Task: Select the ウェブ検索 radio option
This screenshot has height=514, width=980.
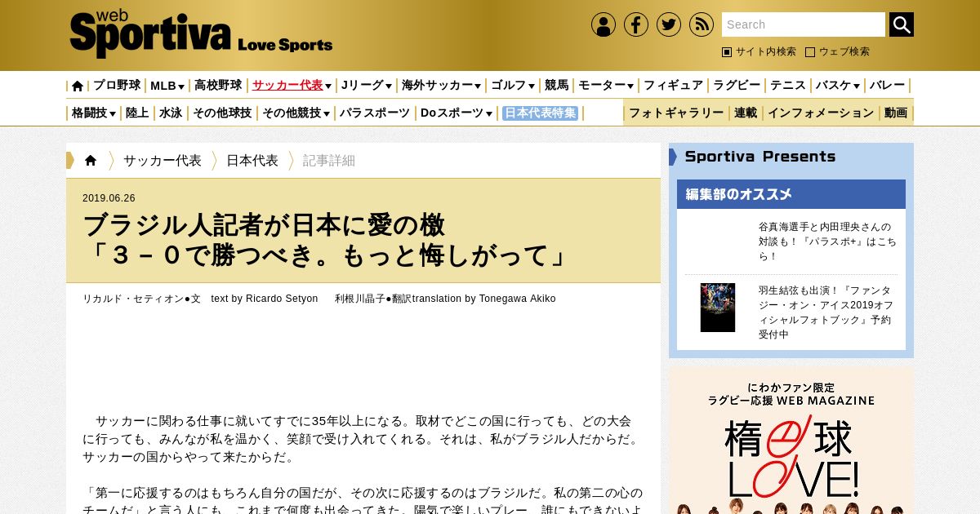Action: pos(838,51)
